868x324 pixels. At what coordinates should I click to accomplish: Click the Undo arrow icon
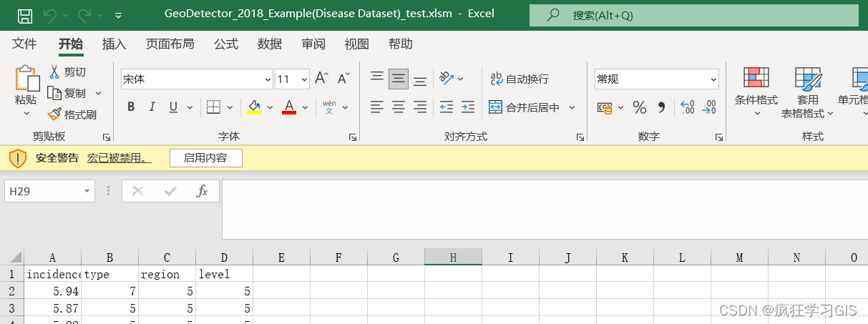49,14
